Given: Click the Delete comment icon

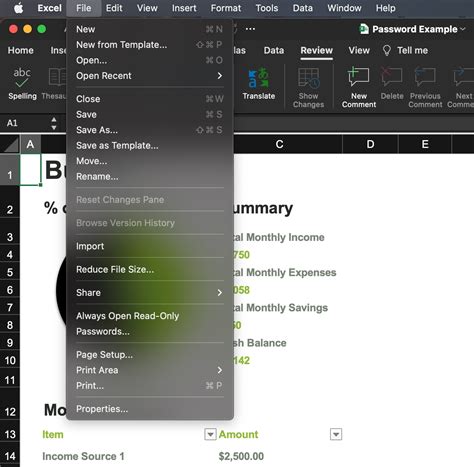Looking at the screenshot, I should [392, 76].
